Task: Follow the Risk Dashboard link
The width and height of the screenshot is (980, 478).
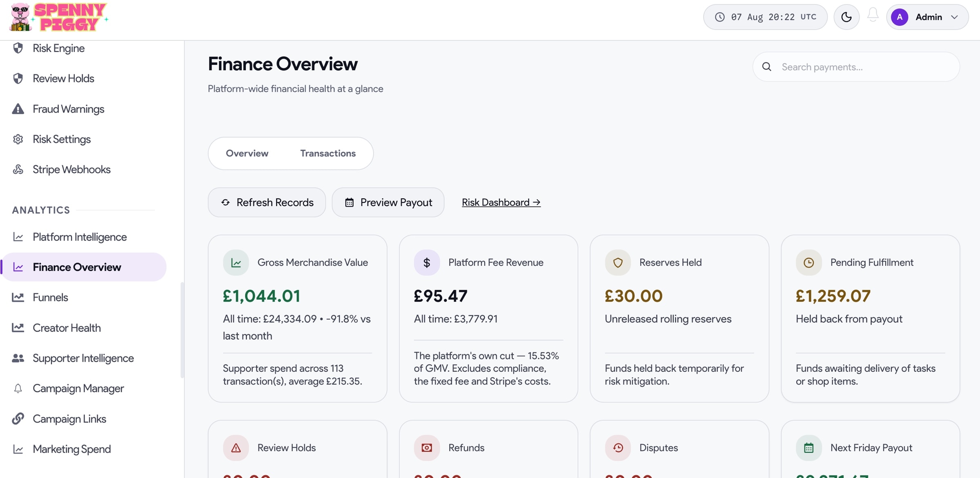Action: click(501, 202)
